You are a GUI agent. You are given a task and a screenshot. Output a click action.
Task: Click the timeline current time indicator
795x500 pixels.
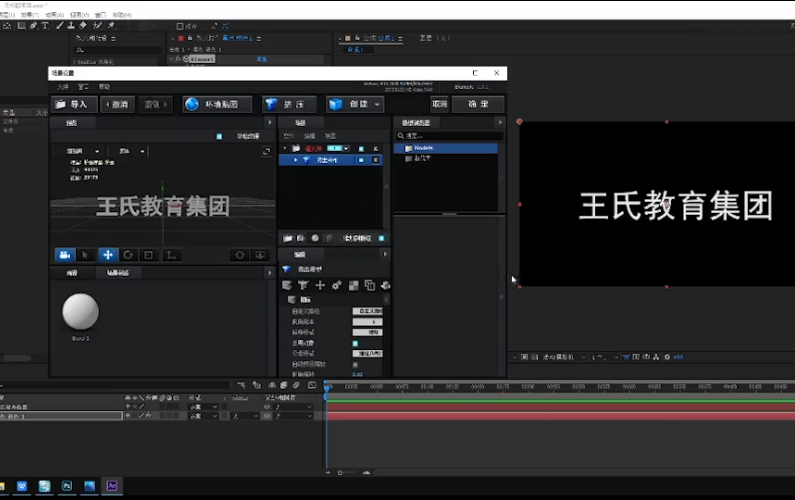click(x=327, y=387)
